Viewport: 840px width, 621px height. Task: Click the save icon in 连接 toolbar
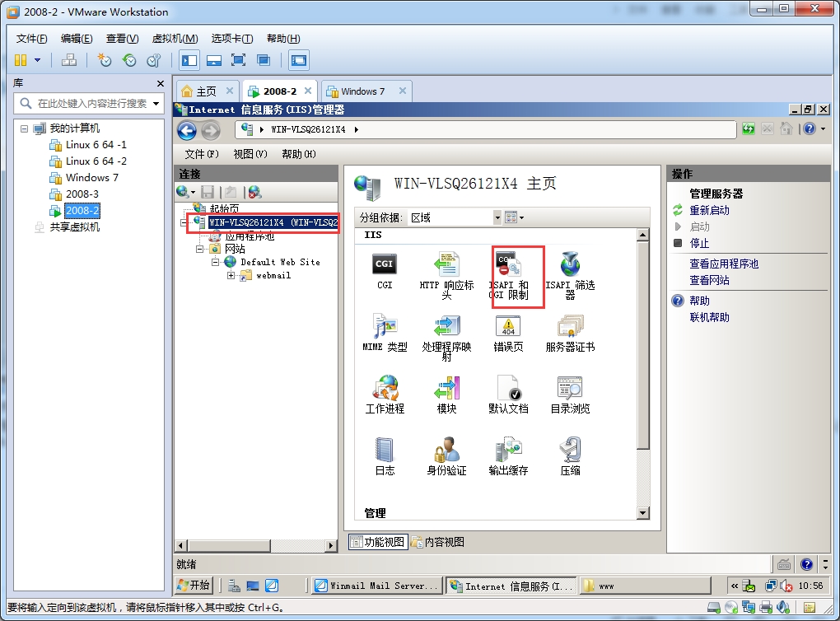coord(208,192)
